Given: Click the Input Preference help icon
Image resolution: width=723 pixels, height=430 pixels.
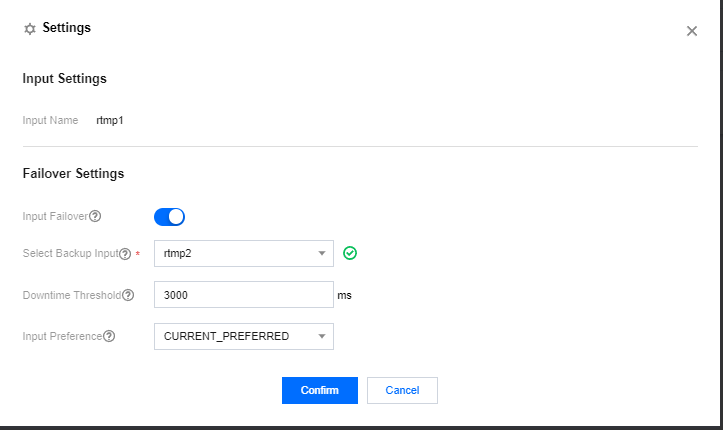Looking at the screenshot, I should pyautogui.click(x=109, y=336).
